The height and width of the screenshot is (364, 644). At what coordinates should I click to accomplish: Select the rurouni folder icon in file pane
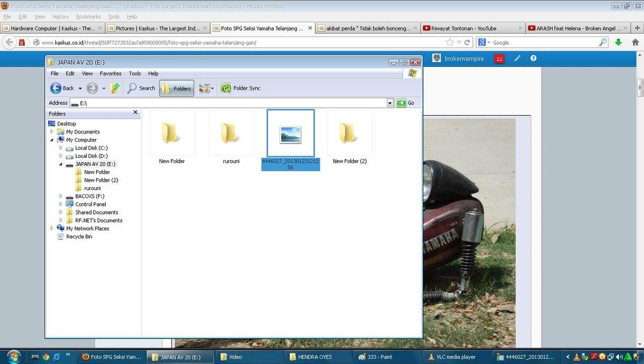click(231, 133)
